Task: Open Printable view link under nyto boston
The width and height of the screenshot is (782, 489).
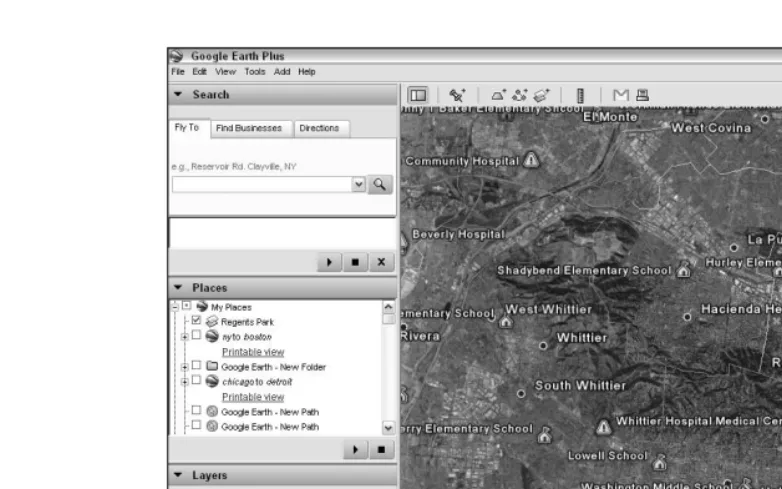Action: tap(253, 352)
